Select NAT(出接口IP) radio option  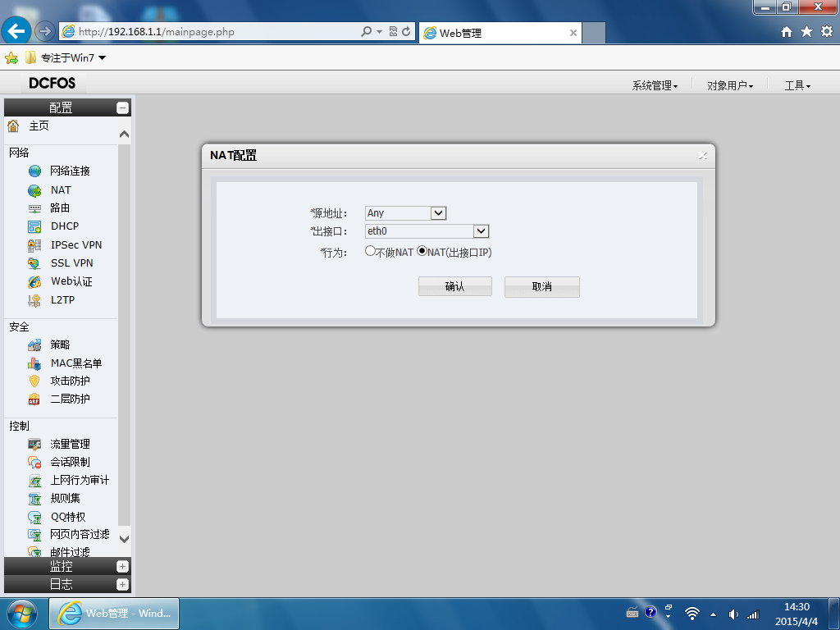pyautogui.click(x=422, y=251)
